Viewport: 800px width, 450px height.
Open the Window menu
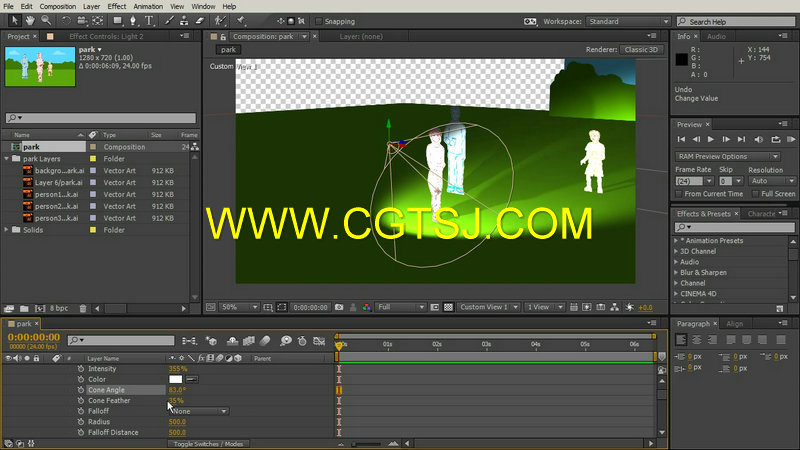point(203,7)
